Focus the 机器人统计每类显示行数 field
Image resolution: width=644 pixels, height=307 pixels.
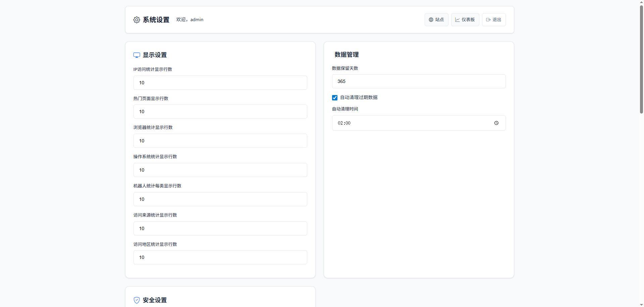220,199
